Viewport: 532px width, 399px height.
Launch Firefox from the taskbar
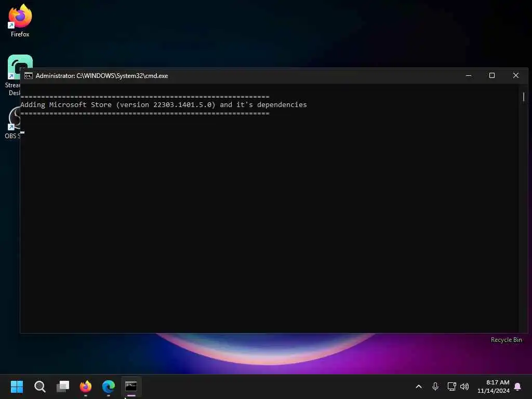pyautogui.click(x=86, y=387)
